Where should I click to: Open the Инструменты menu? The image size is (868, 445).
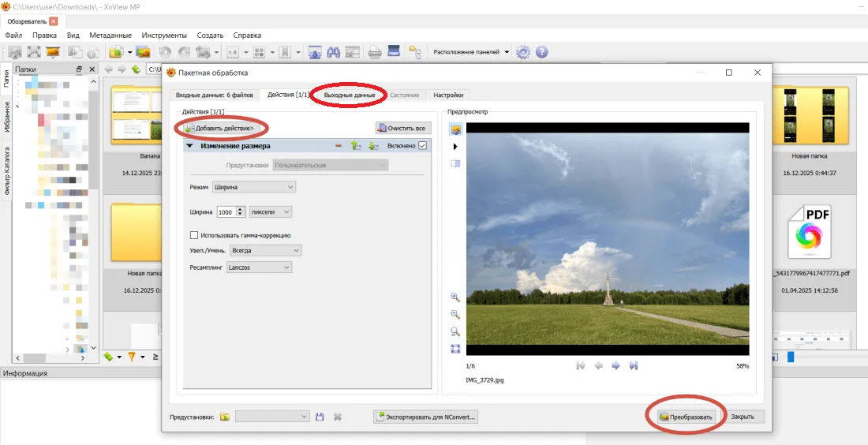tap(164, 36)
